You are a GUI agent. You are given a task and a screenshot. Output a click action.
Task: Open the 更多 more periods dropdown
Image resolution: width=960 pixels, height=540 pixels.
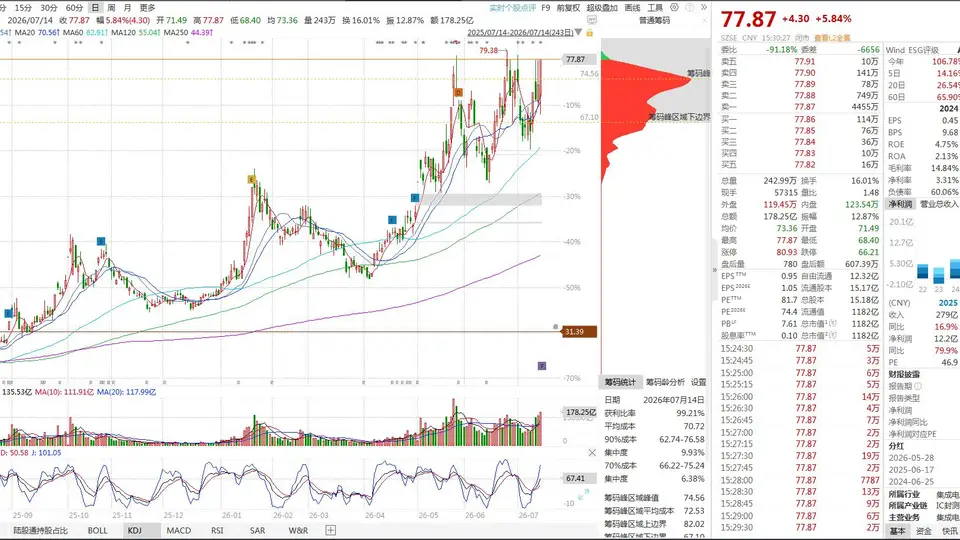pyautogui.click(x=148, y=8)
